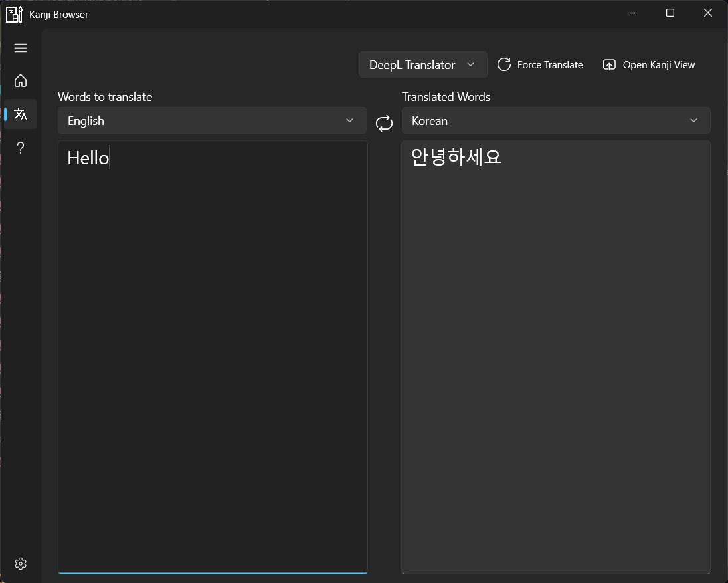Maximize the Kanji Browser window
This screenshot has width=728, height=583.
(x=670, y=13)
